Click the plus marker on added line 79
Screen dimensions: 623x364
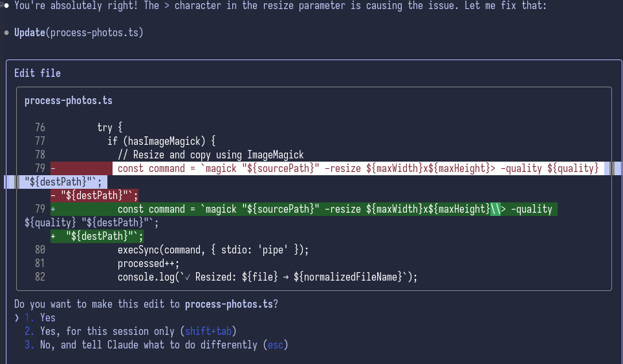click(x=53, y=209)
